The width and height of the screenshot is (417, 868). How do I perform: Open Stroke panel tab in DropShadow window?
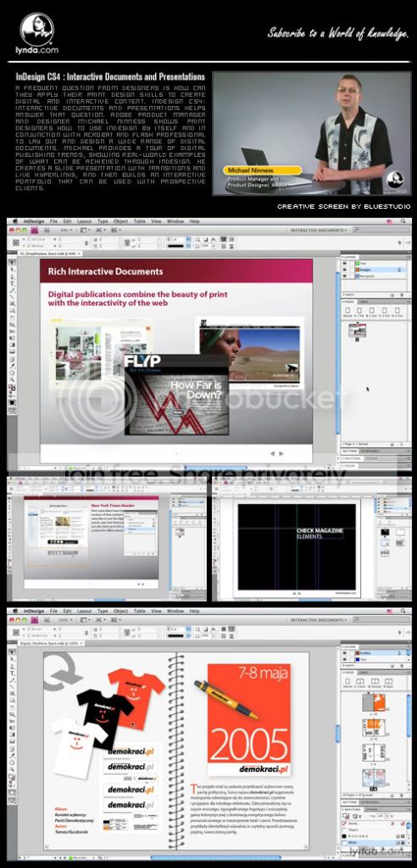pos(372,458)
